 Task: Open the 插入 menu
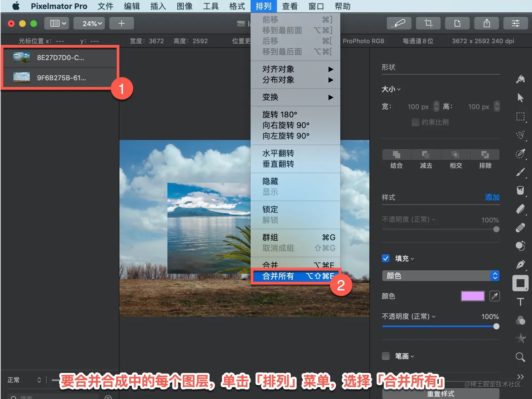pyautogui.click(x=158, y=6)
